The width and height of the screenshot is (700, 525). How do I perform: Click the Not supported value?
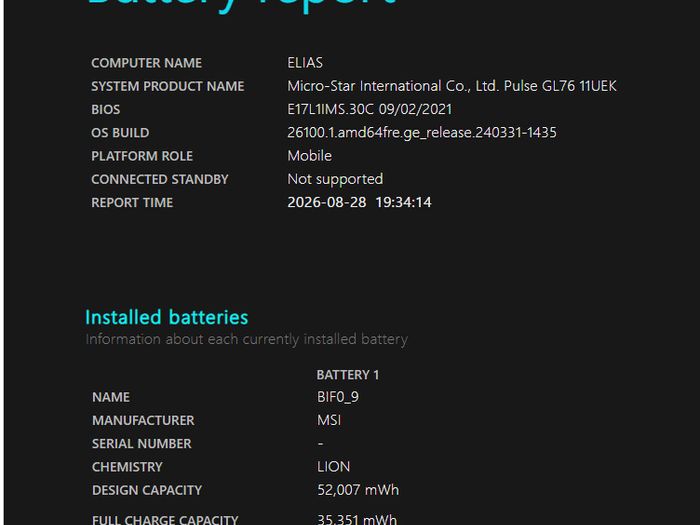335,179
